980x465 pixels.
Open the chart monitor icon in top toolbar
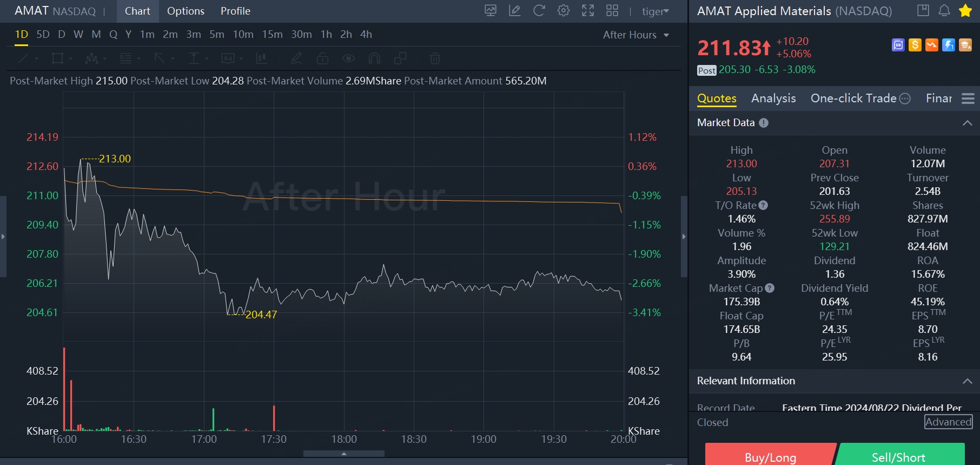pyautogui.click(x=491, y=11)
